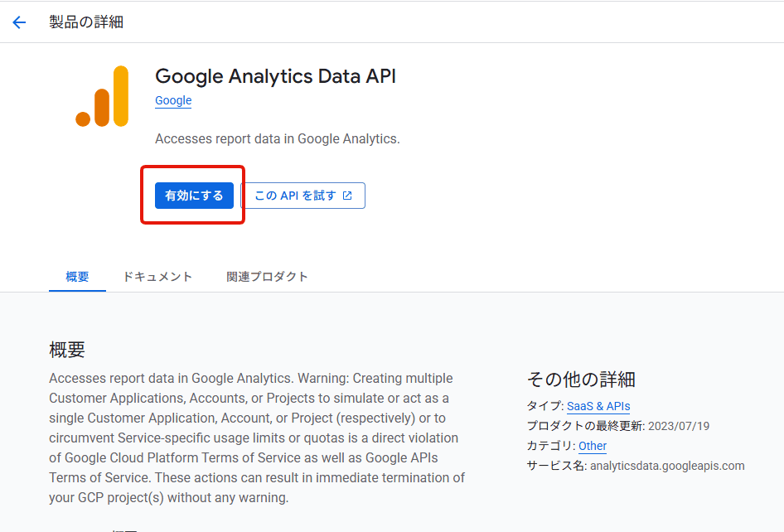Open the この API を試す button
Screen dimensions: 784x532
tap(302, 196)
